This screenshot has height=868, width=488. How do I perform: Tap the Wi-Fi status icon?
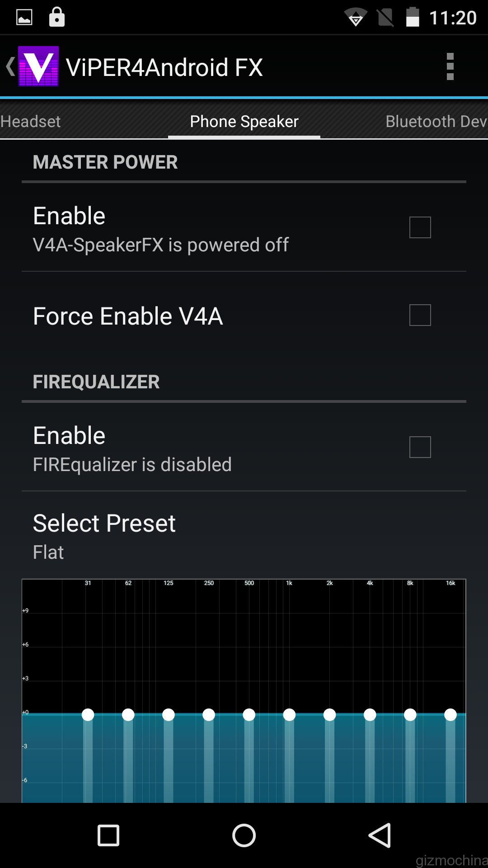pyautogui.click(x=356, y=18)
